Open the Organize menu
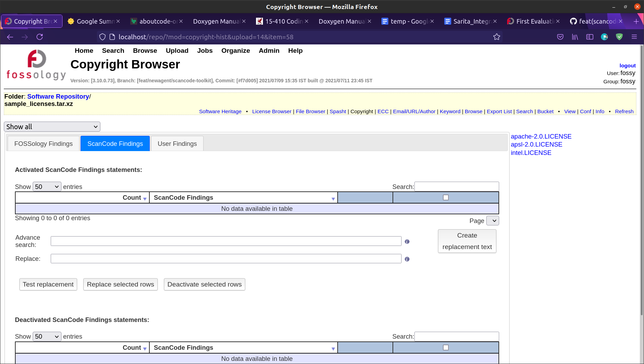 (236, 51)
